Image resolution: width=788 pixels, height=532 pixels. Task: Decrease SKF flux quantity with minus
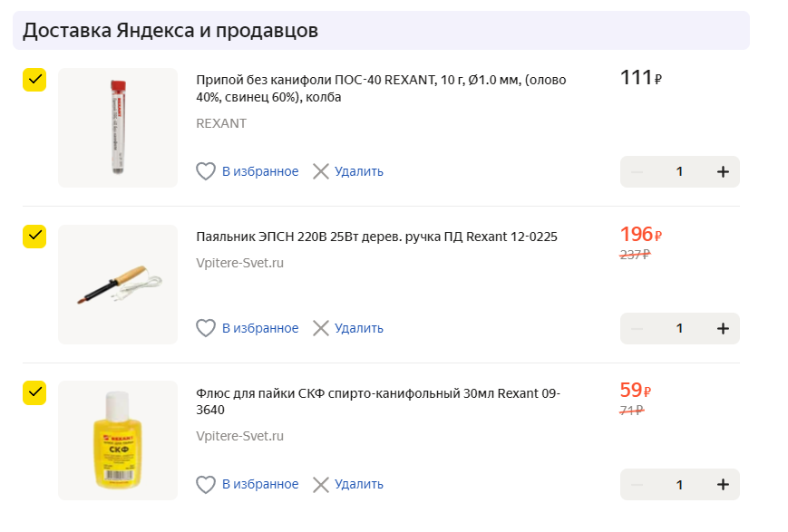tap(637, 485)
